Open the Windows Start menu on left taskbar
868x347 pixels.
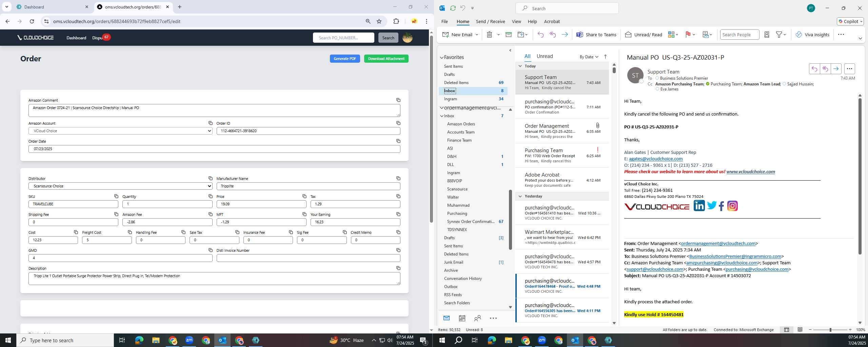[x=8, y=340]
